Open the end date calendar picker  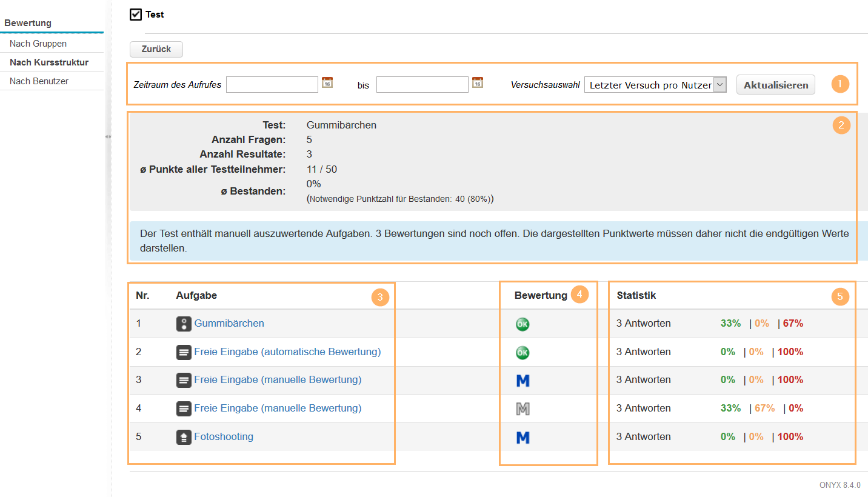pos(478,83)
